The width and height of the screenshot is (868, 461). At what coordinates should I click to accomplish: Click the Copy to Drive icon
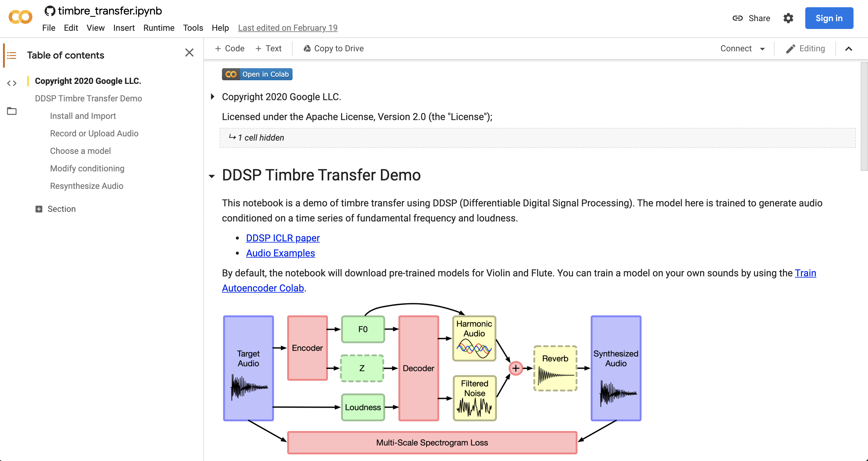(306, 48)
